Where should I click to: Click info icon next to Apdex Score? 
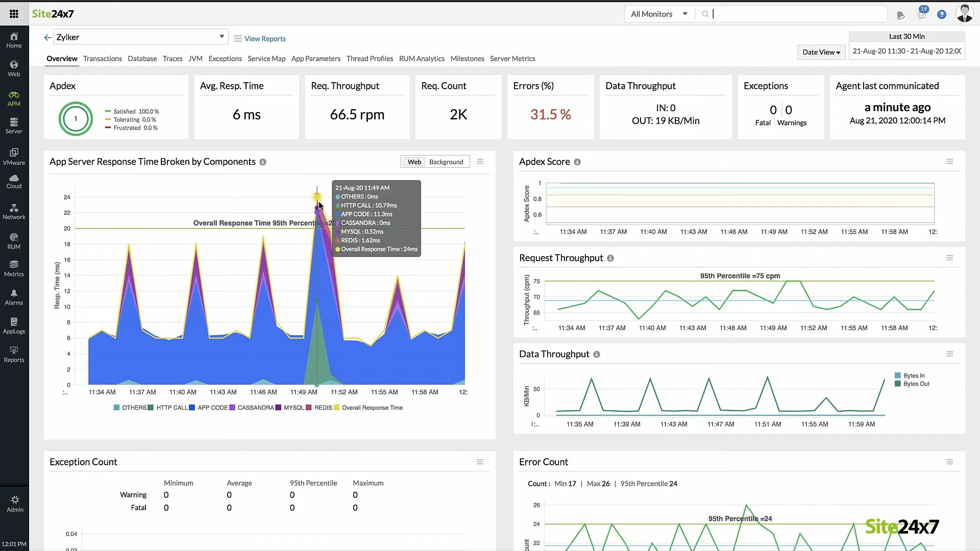[577, 162]
